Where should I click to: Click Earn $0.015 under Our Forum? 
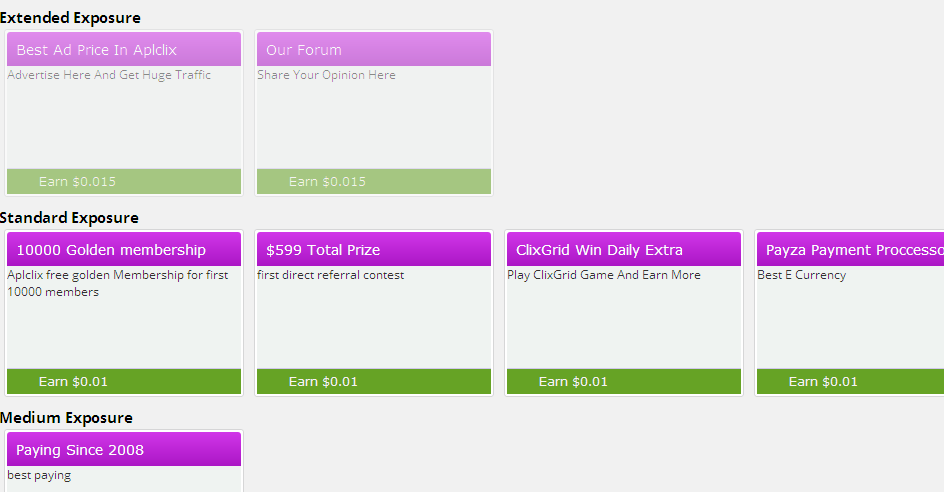[327, 182]
